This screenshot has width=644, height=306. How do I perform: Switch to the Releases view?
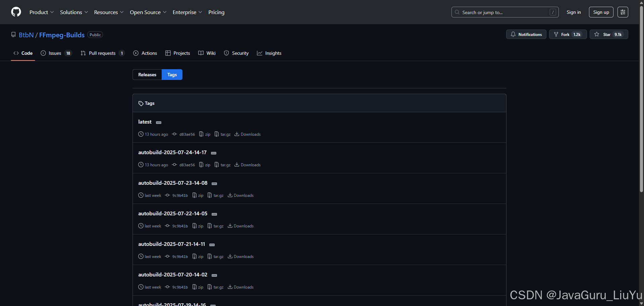coord(147,75)
